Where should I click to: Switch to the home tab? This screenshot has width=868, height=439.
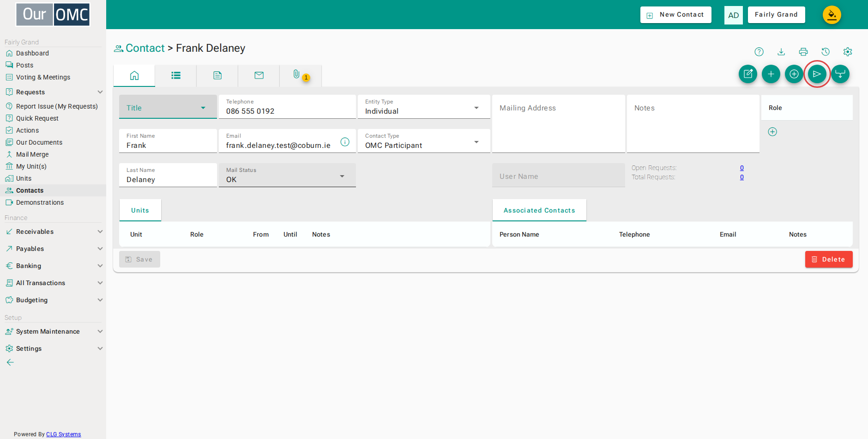pos(134,75)
